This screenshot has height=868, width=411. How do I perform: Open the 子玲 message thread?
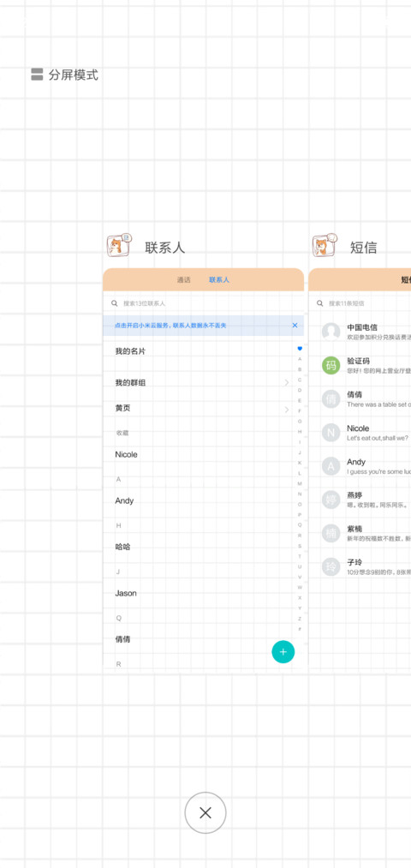click(x=360, y=566)
